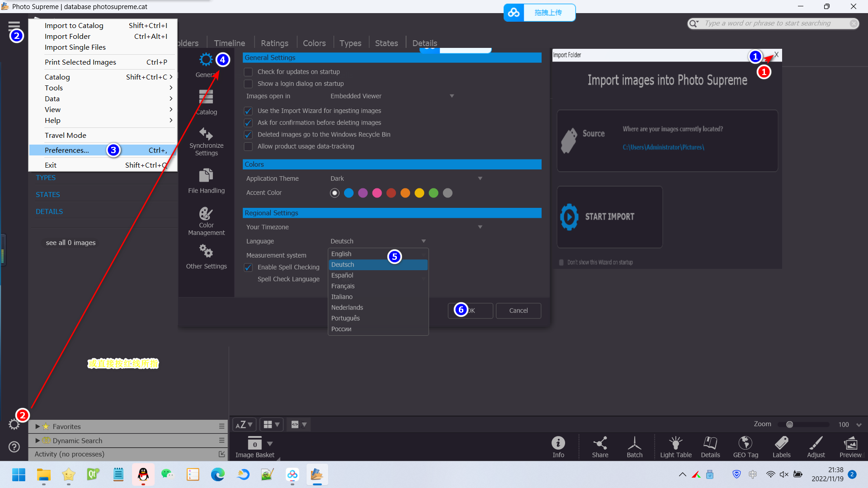The width and height of the screenshot is (868, 488).
Task: Open the Light Table
Action: pyautogui.click(x=676, y=447)
